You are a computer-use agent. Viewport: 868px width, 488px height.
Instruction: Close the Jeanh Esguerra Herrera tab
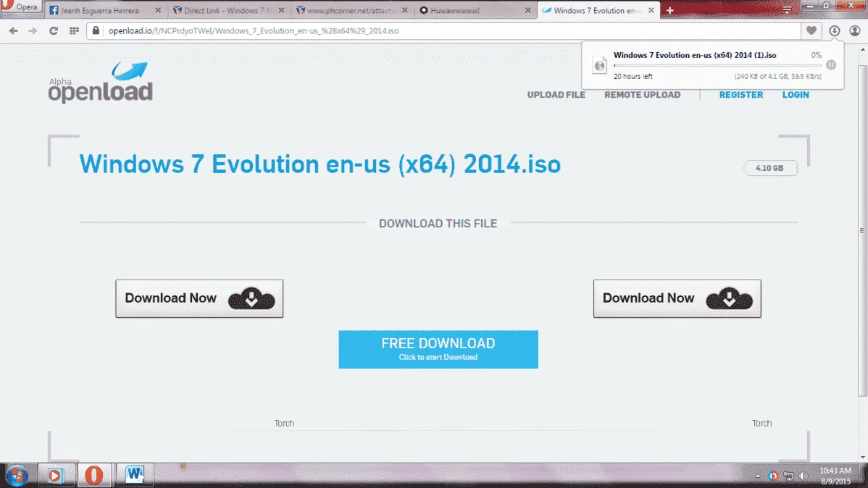pos(158,11)
